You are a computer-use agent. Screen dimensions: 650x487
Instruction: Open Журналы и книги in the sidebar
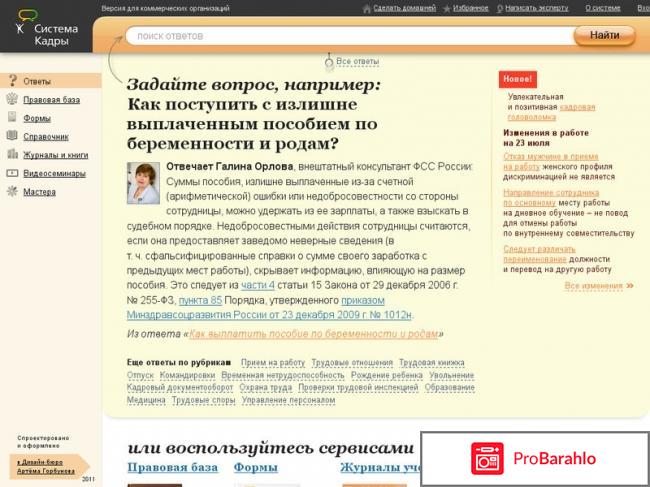point(56,155)
